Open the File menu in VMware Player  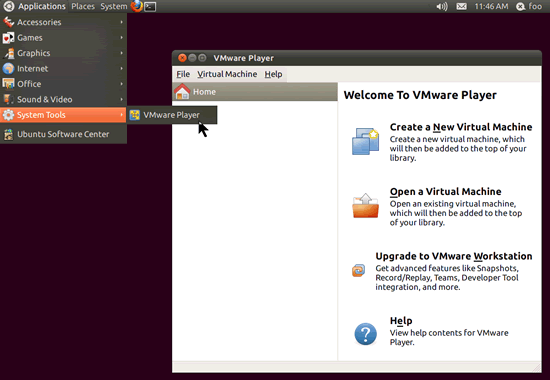(183, 74)
